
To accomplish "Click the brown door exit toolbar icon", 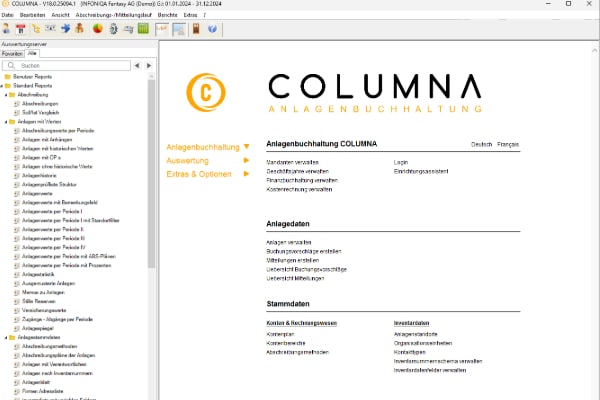I will (196, 29).
